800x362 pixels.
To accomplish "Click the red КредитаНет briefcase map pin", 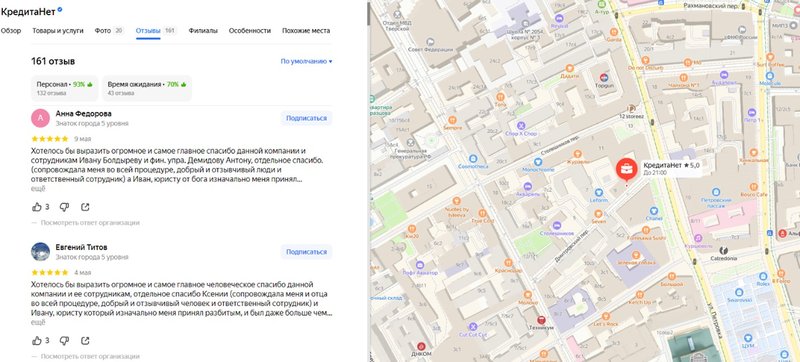I will [626, 170].
